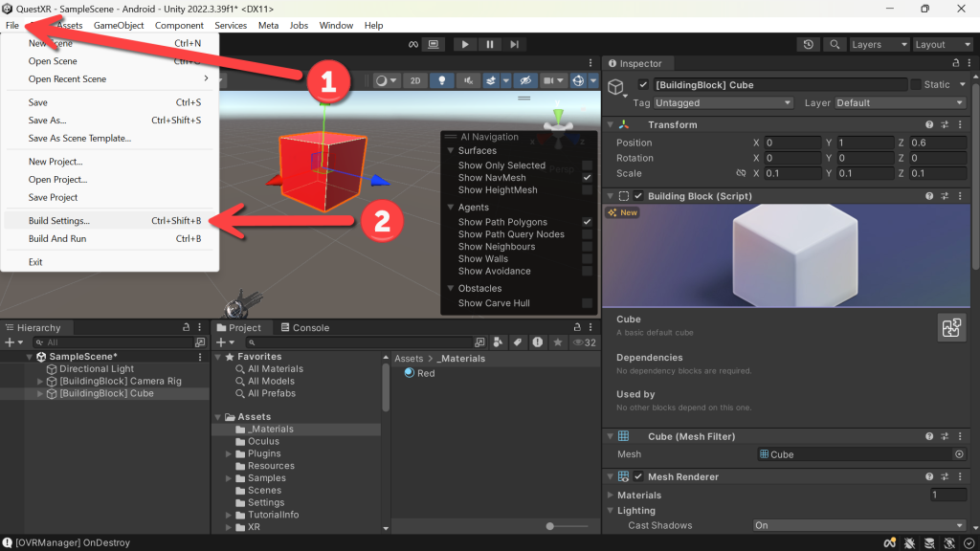This screenshot has width=980, height=551.
Task: Toggle Show NavMesh checkbox
Action: click(x=587, y=177)
